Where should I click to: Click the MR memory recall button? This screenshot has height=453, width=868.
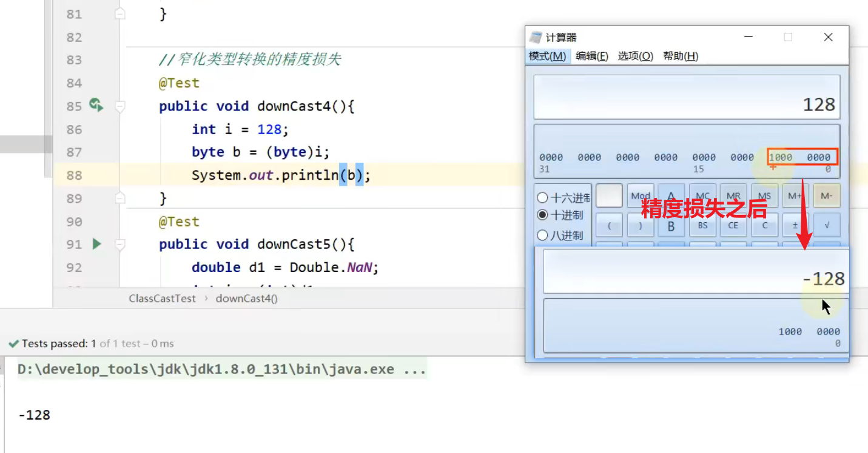tap(733, 196)
